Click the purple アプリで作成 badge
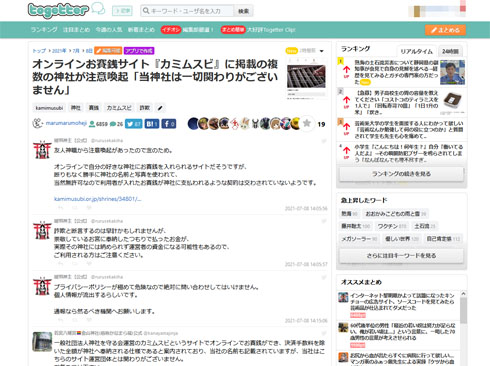490x366 pixels. point(139,51)
